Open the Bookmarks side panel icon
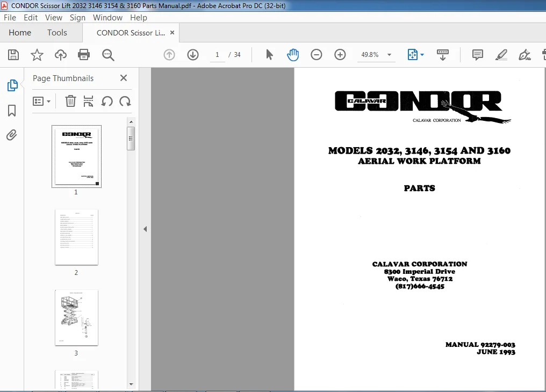This screenshot has height=392, width=546. point(12,111)
